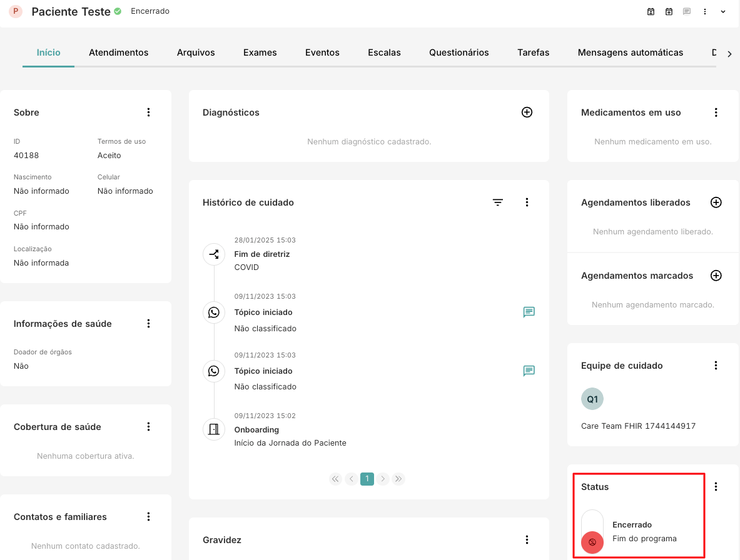Add a new Agendamentos marcados entry
The width and height of the screenshot is (740, 560).
tap(716, 276)
